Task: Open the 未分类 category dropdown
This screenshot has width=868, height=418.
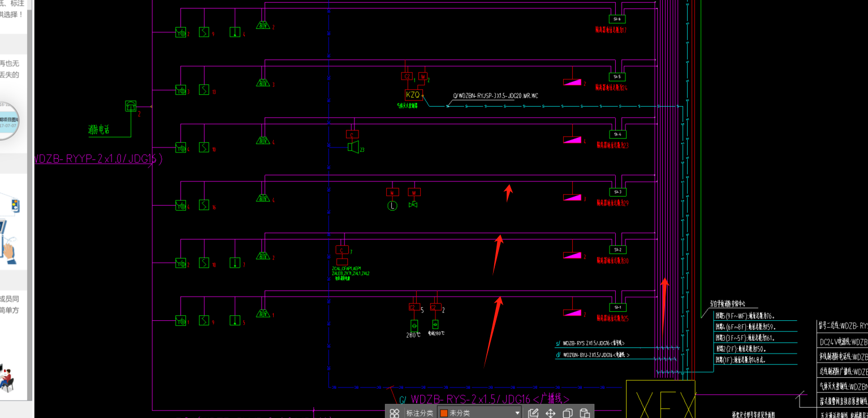Action: pos(480,413)
